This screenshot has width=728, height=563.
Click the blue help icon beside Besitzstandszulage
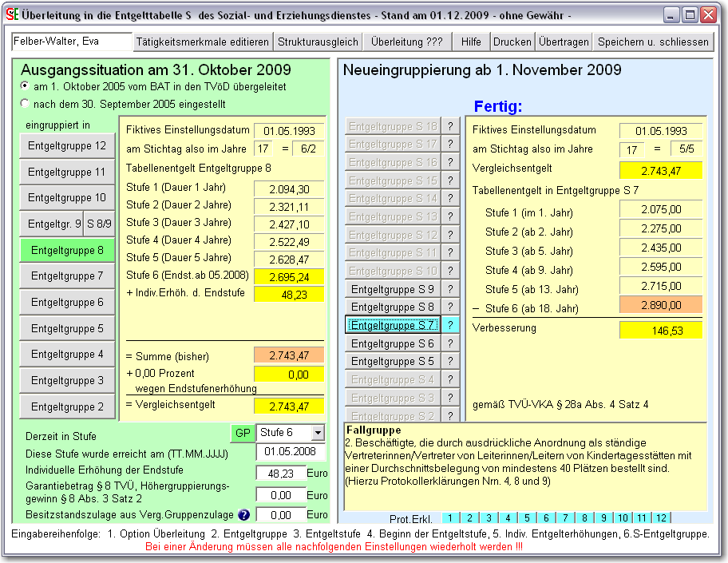[x=243, y=515]
